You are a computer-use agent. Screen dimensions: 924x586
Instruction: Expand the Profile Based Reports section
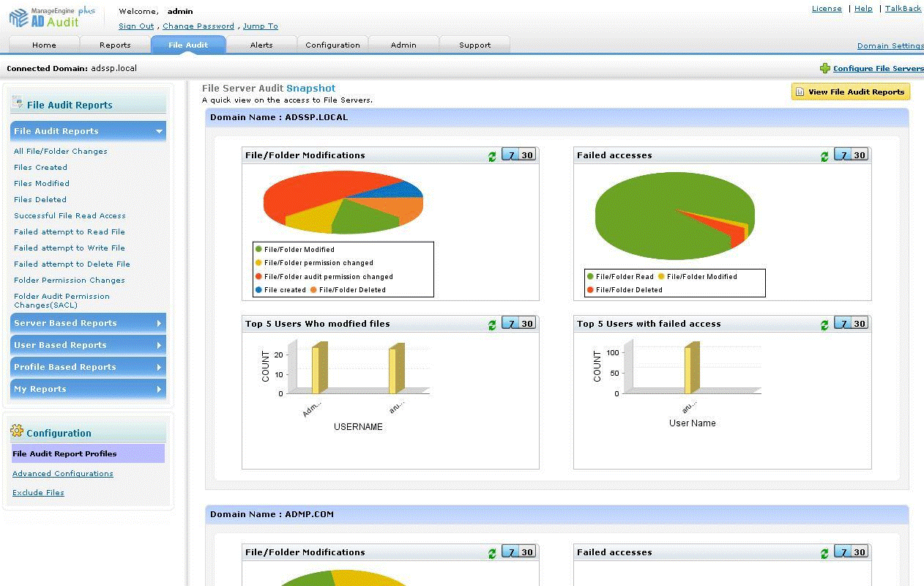coord(89,367)
